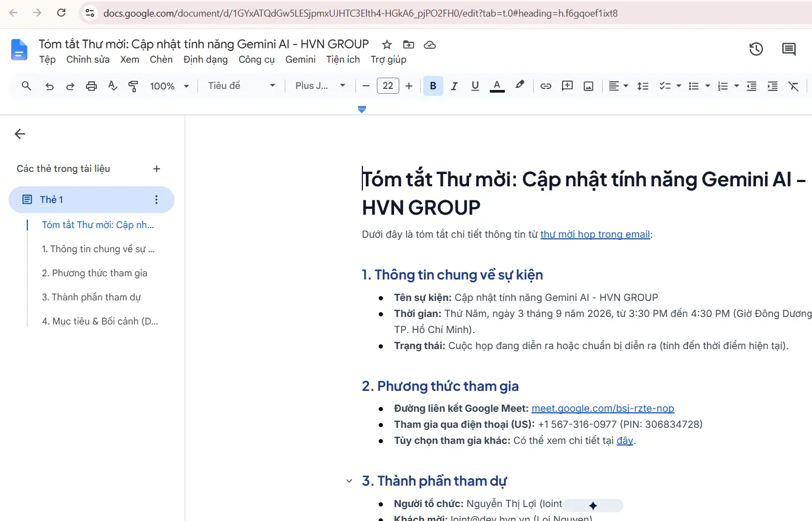This screenshot has height=521, width=812.
Task: Click the Google Docs home icon
Action: pyautogui.click(x=19, y=50)
